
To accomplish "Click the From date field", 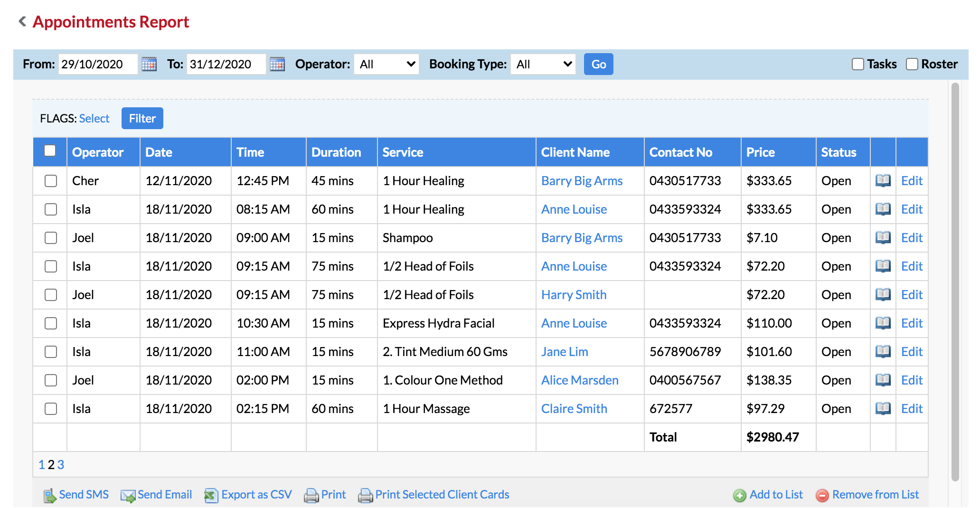I will (x=98, y=64).
